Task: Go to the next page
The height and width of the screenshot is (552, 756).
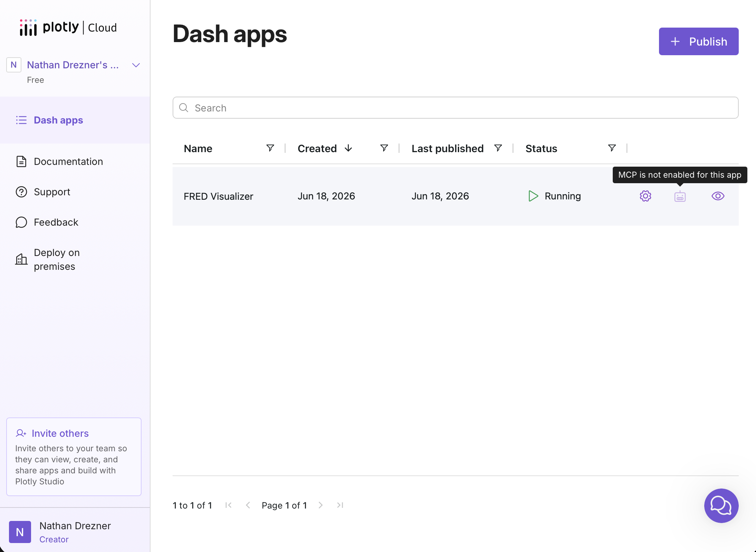Action: point(320,505)
